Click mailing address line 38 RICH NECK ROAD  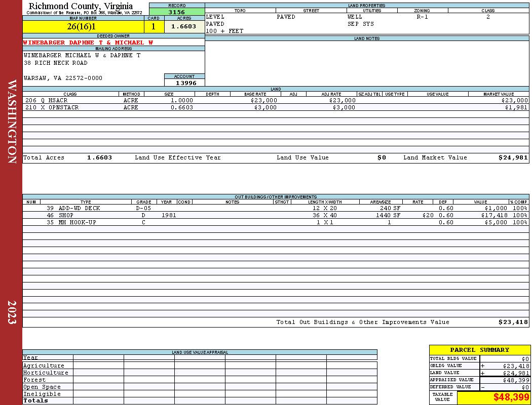[56, 63]
